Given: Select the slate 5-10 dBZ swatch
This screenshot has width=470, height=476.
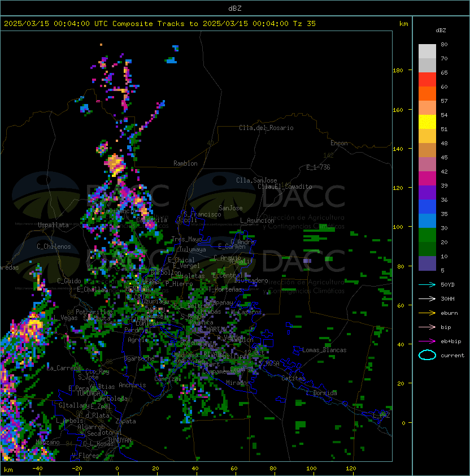Looking at the screenshot, I should (x=427, y=263).
